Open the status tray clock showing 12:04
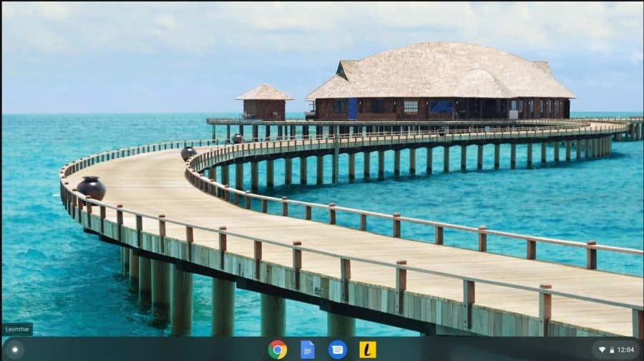This screenshot has width=644, height=361. click(x=625, y=350)
